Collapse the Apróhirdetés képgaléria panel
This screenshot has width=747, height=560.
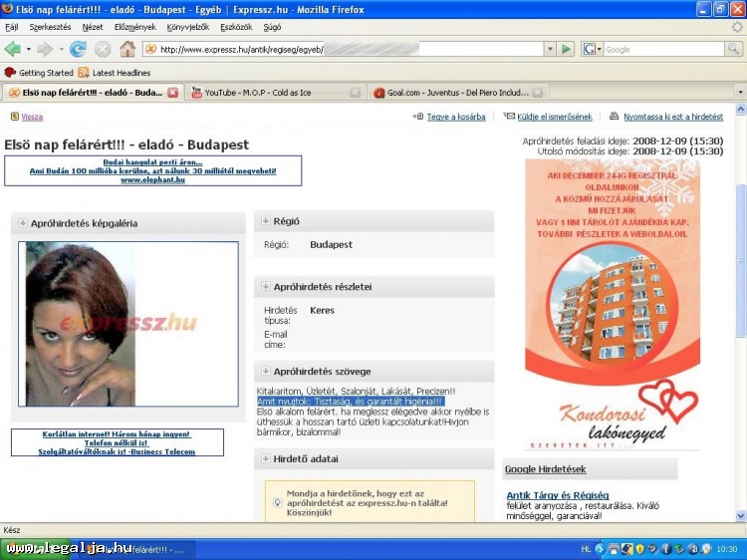23,224
